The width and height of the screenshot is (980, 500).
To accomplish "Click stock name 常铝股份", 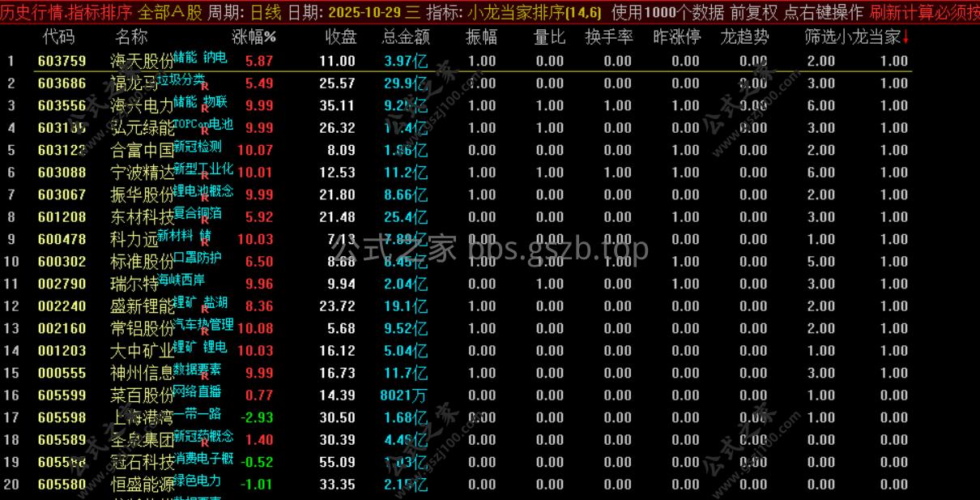I will pos(143,328).
